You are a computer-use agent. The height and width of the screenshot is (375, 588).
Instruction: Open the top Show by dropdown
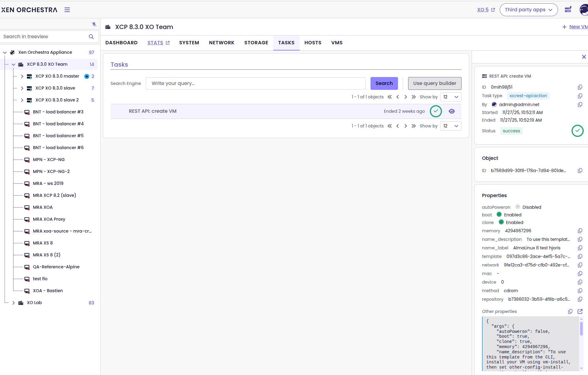(451, 97)
